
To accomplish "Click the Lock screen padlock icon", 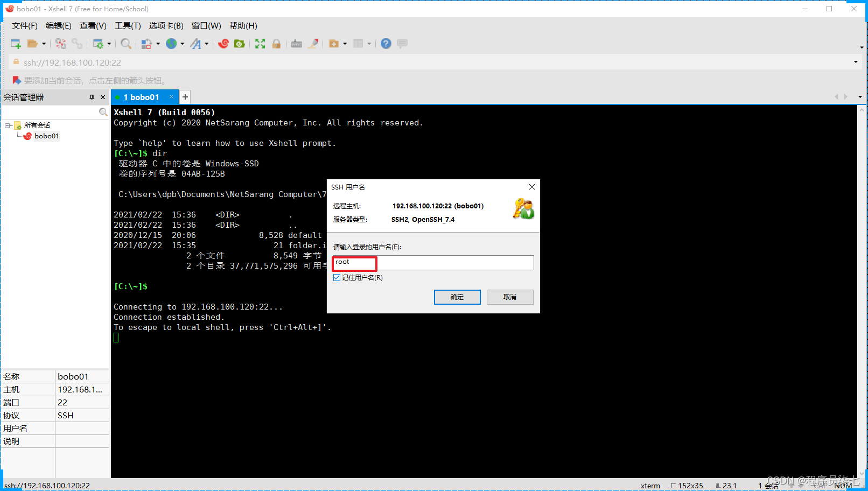I will click(276, 44).
